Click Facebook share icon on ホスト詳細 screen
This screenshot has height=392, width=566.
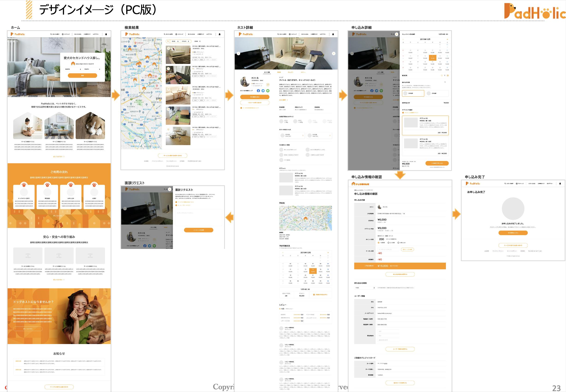click(x=258, y=91)
